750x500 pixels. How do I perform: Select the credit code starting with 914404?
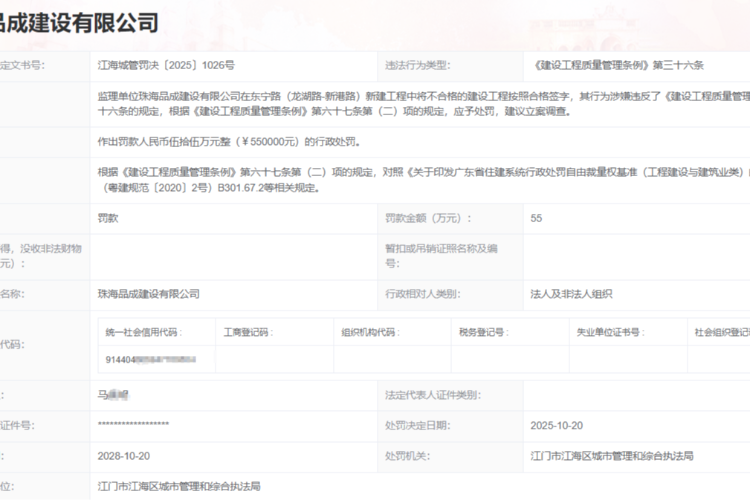(150, 357)
